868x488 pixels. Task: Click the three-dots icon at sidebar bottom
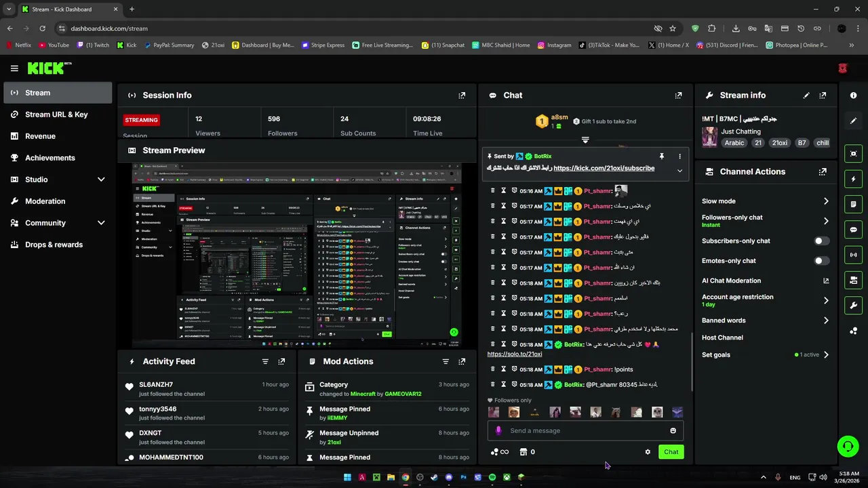coord(854,331)
